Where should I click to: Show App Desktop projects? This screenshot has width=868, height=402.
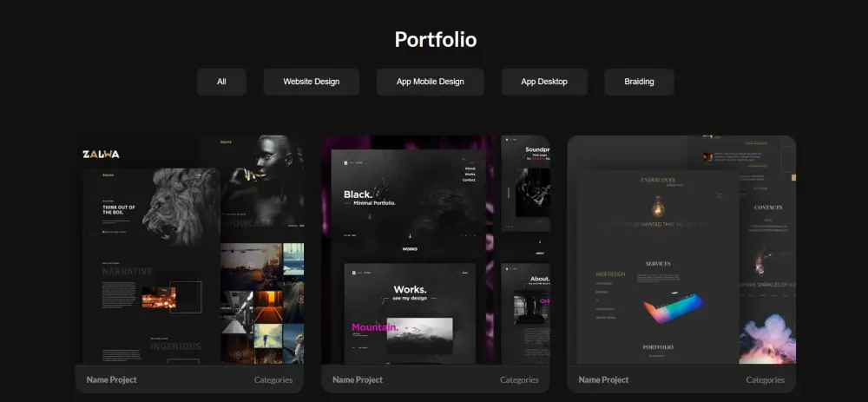click(x=544, y=82)
